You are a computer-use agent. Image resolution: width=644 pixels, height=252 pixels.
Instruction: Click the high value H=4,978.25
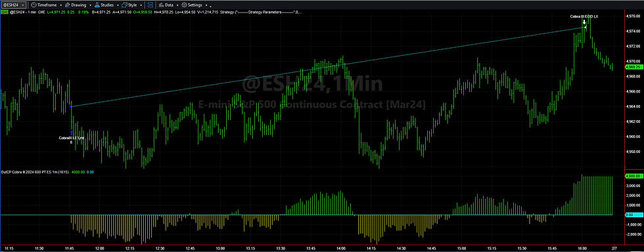pyautogui.click(x=164, y=12)
